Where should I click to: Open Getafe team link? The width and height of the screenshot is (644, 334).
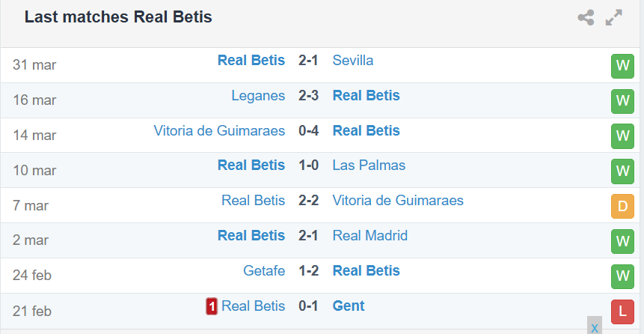point(264,270)
